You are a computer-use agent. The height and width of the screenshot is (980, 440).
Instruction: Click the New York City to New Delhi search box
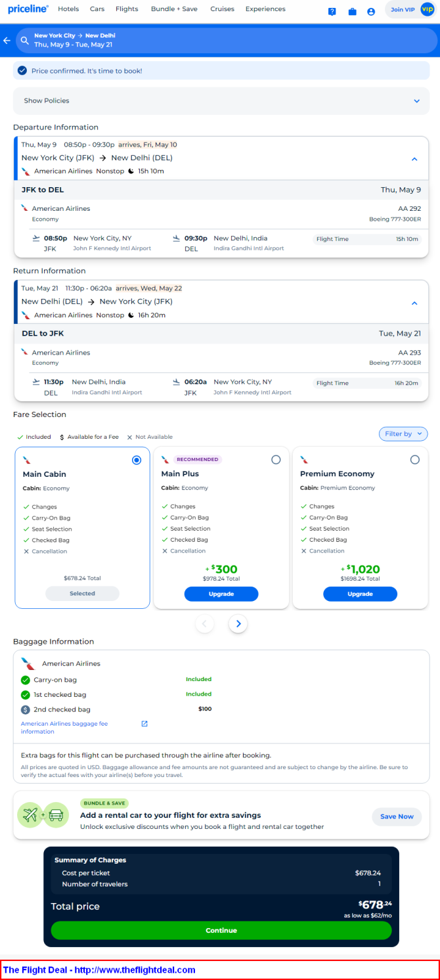pos(227,40)
